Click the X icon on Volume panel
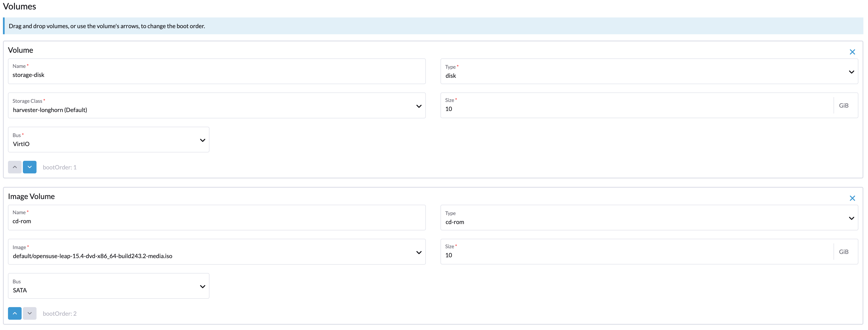868x330 pixels. click(852, 51)
